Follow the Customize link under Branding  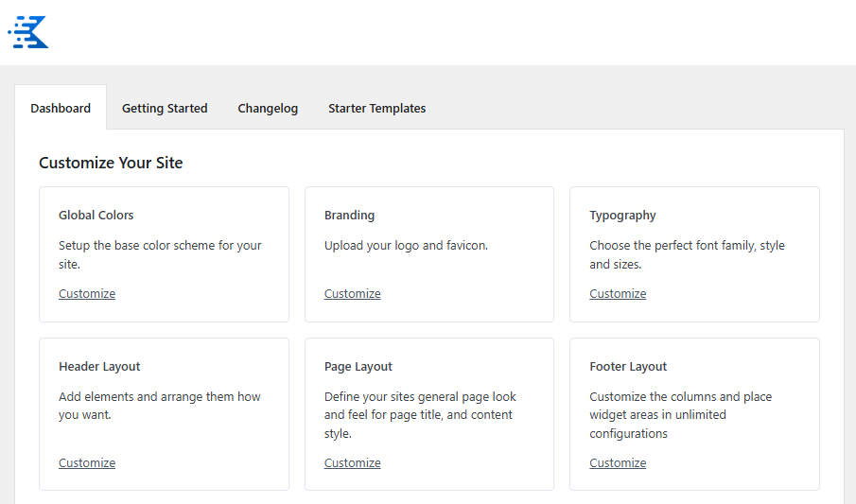click(352, 294)
